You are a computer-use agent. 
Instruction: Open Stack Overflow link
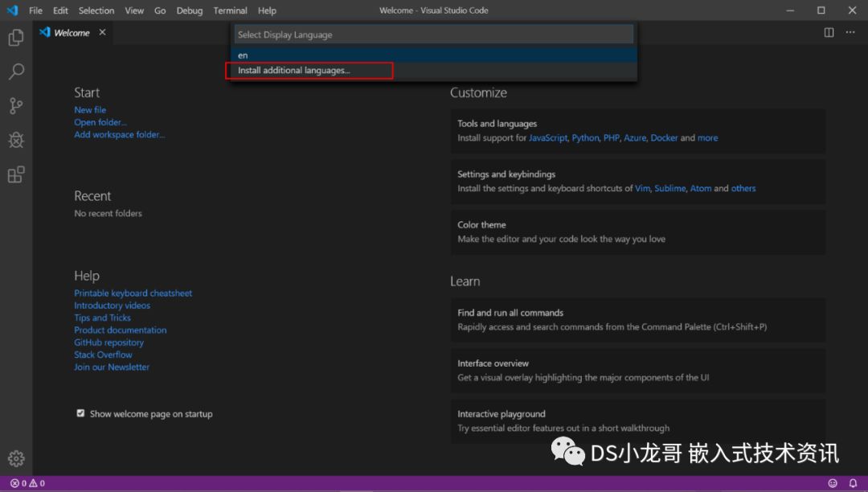pyautogui.click(x=103, y=355)
